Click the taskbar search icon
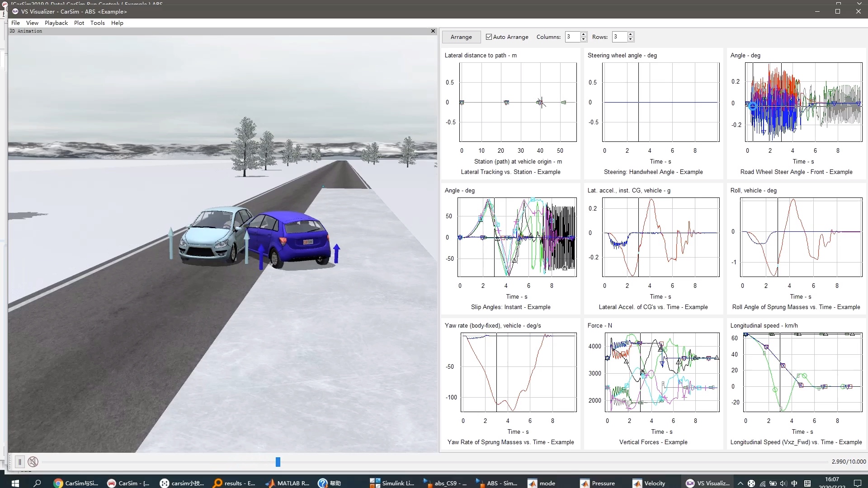 (38, 483)
